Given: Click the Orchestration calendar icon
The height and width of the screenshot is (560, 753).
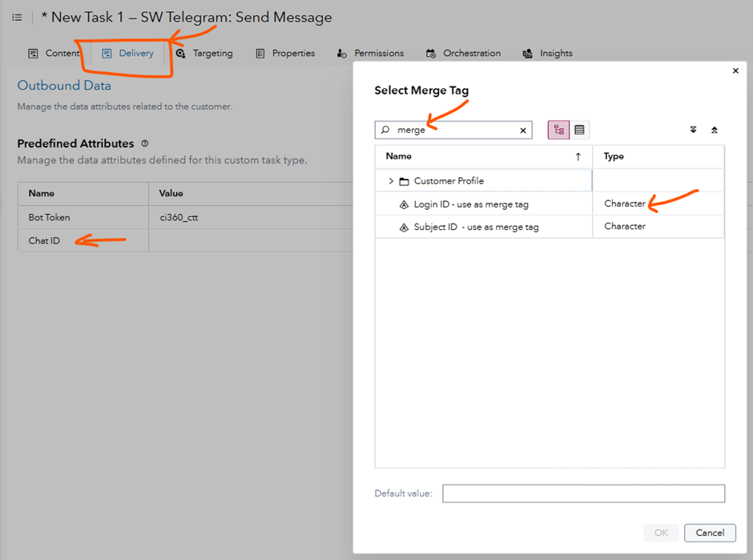Looking at the screenshot, I should [x=429, y=53].
